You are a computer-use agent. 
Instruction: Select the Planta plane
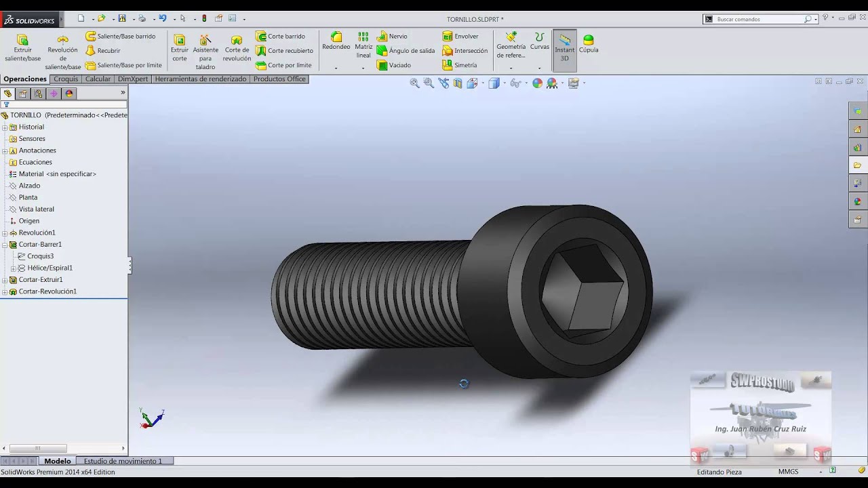click(x=23, y=197)
